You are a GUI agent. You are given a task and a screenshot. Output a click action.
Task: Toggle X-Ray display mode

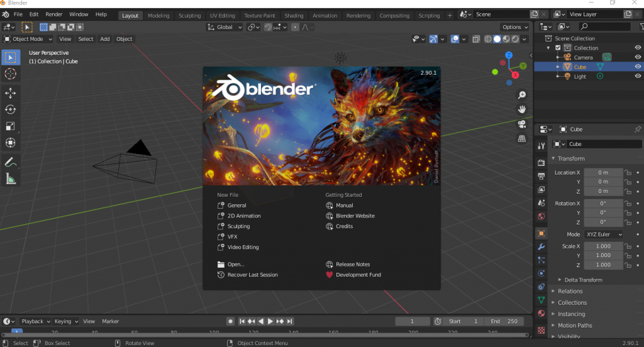(476, 39)
